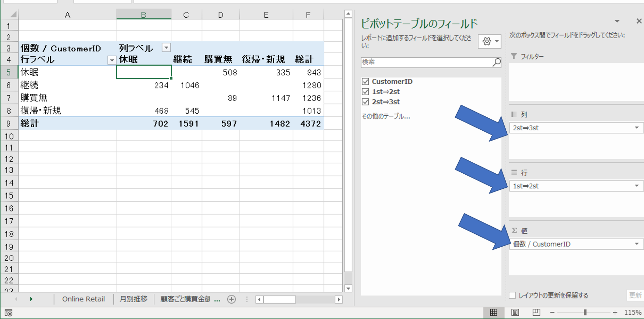Click the horizontal scrollbar thumb
The height and width of the screenshot is (319, 644).
pos(279,300)
